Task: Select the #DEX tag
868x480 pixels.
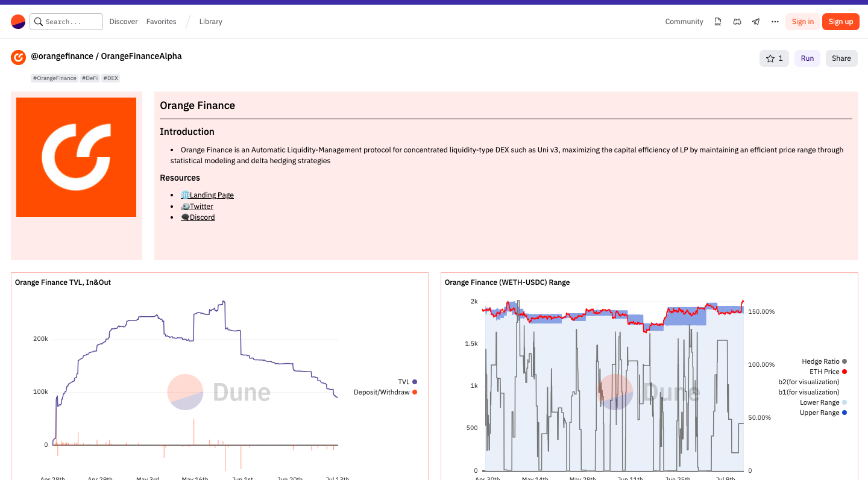Action: (x=110, y=78)
